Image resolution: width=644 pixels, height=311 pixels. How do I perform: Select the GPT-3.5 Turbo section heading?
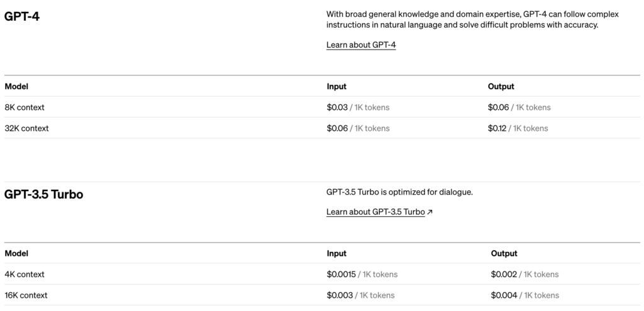pos(43,194)
